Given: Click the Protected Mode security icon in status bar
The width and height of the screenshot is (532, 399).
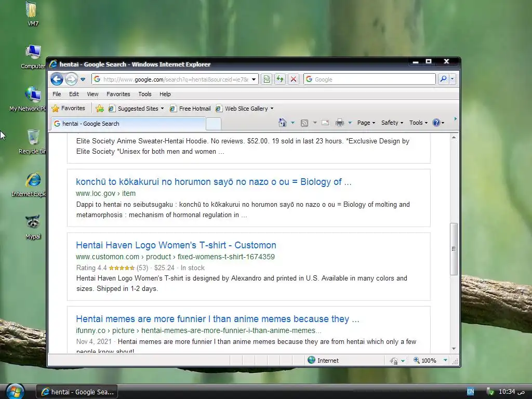Looking at the screenshot, I should pyautogui.click(x=394, y=361).
